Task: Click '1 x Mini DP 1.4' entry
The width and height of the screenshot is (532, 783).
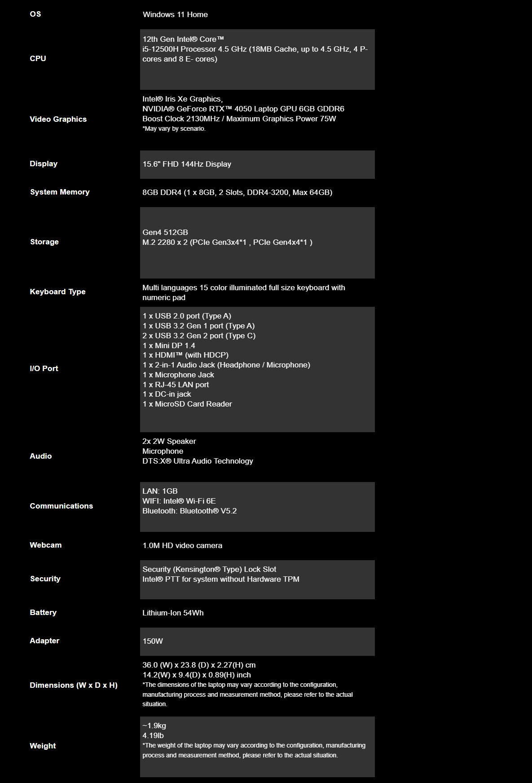Action: pyautogui.click(x=169, y=345)
